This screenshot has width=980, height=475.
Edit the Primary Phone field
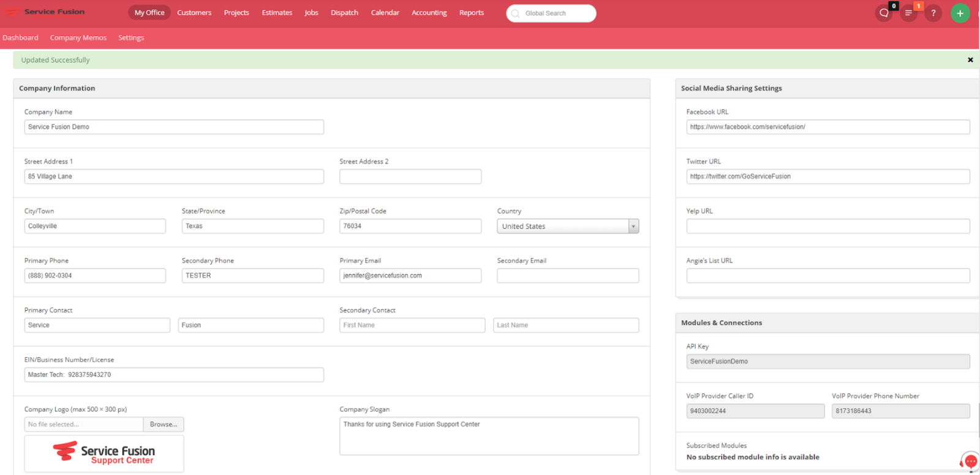[95, 276]
